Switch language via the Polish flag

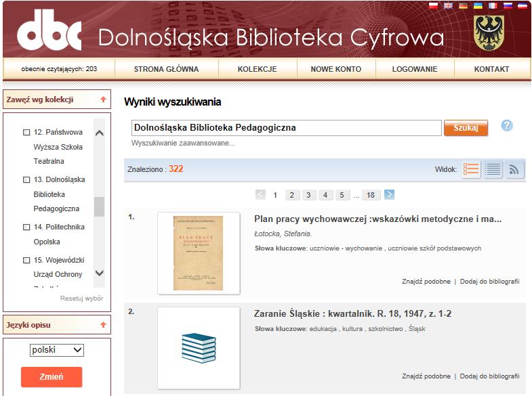pyautogui.click(x=433, y=5)
